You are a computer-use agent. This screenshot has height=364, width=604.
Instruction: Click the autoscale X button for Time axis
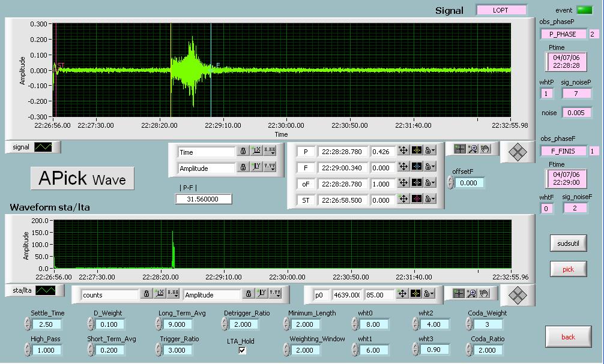click(x=256, y=151)
